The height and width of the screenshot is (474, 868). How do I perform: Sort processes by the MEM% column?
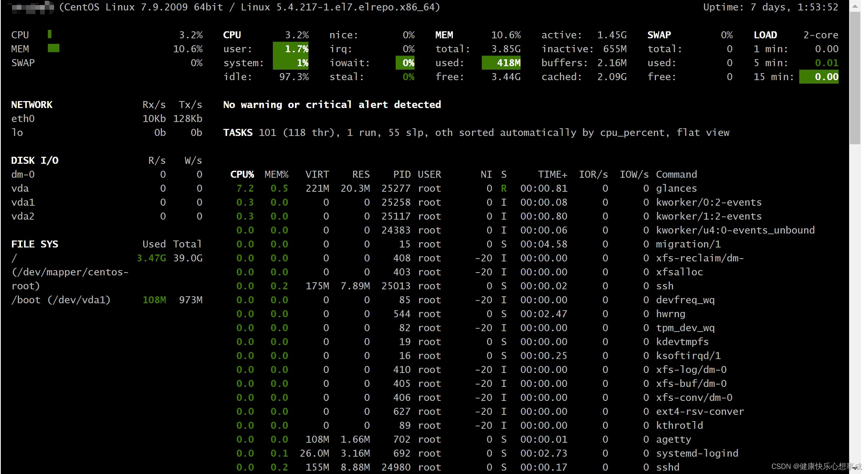[x=276, y=174]
